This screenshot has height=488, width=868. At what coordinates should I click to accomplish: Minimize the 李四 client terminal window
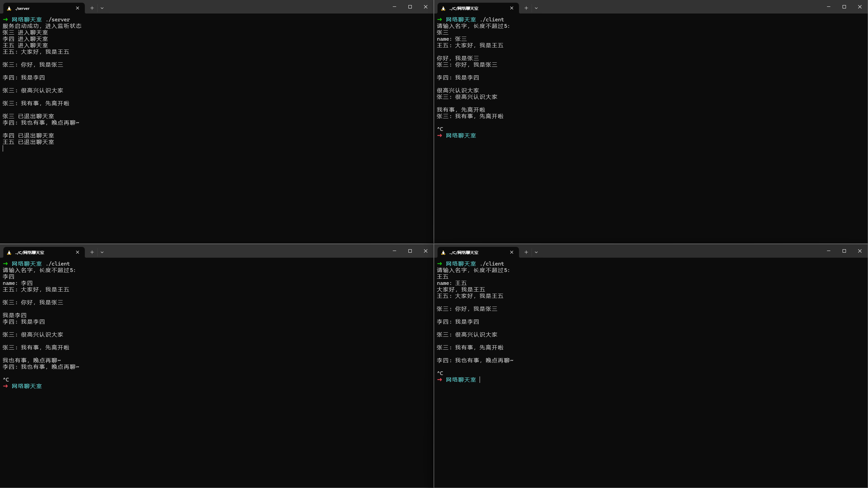click(x=394, y=251)
